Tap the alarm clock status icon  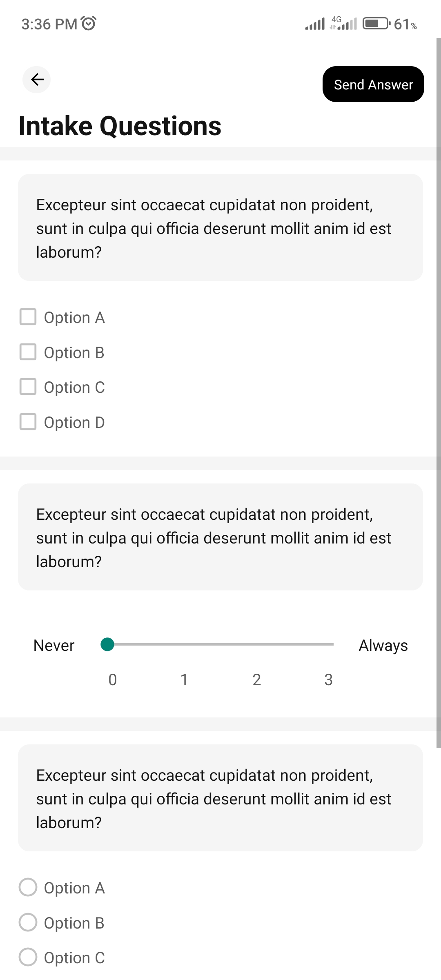click(x=89, y=24)
